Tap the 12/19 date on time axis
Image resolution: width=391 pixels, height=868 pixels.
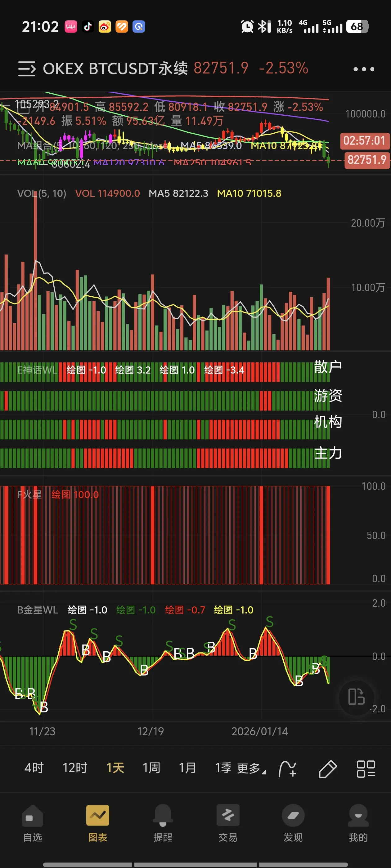(151, 731)
